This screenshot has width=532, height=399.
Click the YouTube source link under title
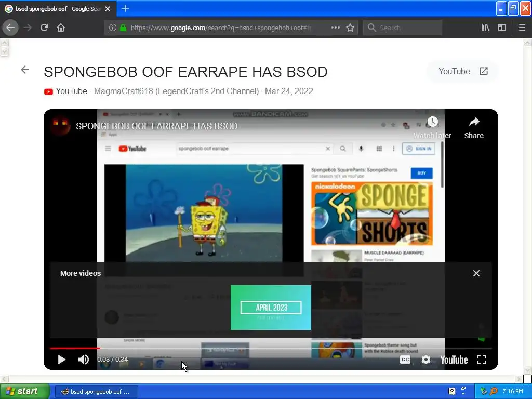coord(65,91)
